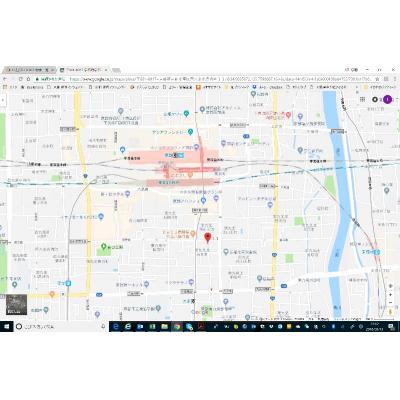
Task: Open the Windows Start menu
Action: pyautogui.click(x=6, y=327)
